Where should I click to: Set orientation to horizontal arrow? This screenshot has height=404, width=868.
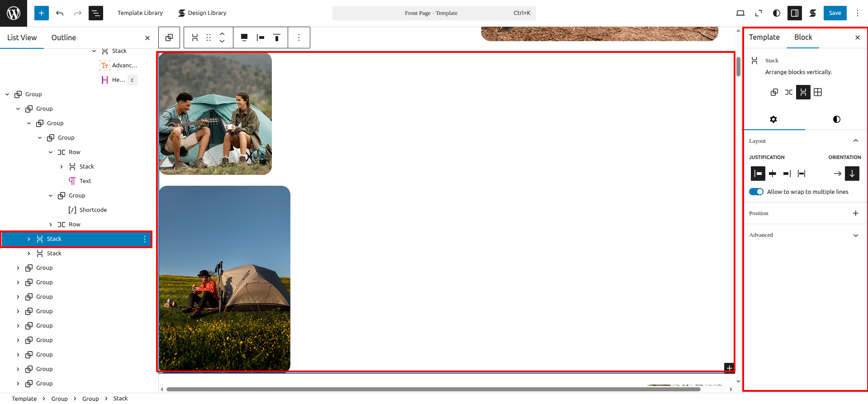point(838,174)
